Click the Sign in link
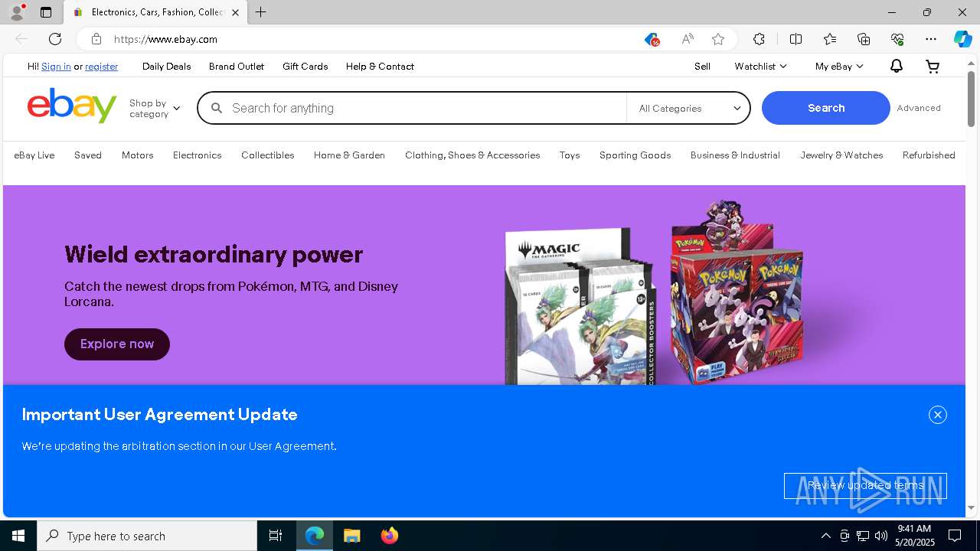Screen dimensions: 980x551 click(56, 67)
